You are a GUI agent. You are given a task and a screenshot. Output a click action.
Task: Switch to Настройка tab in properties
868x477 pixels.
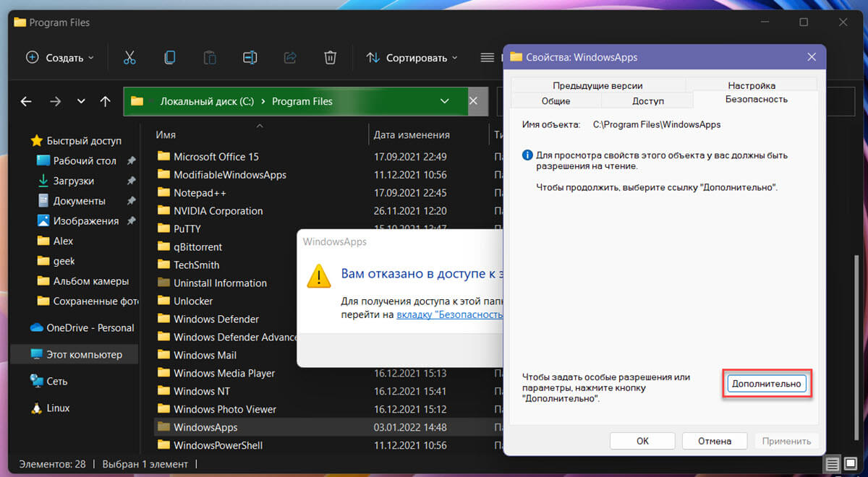point(752,85)
